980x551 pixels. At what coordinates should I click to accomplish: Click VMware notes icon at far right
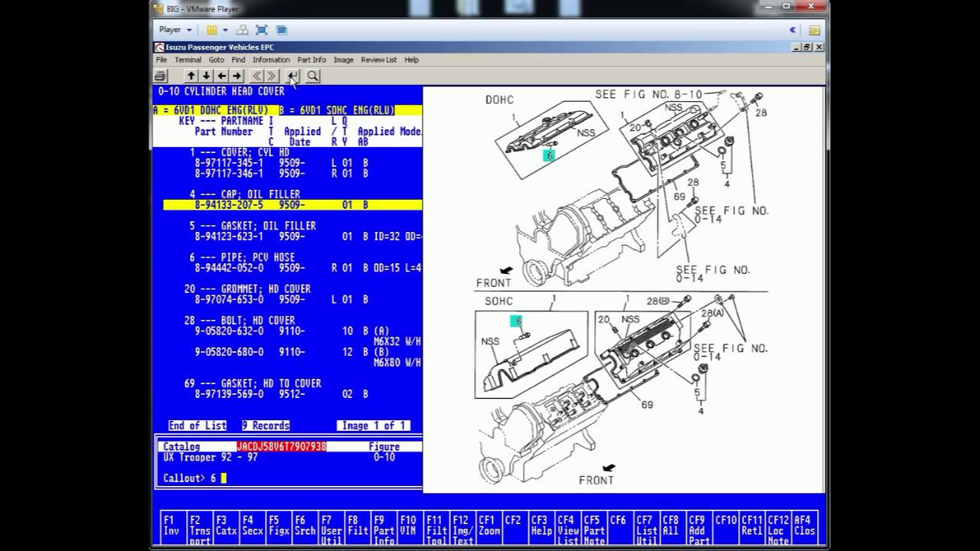[x=814, y=30]
